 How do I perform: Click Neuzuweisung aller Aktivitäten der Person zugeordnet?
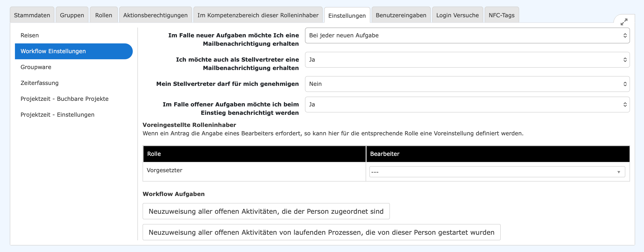(x=266, y=211)
